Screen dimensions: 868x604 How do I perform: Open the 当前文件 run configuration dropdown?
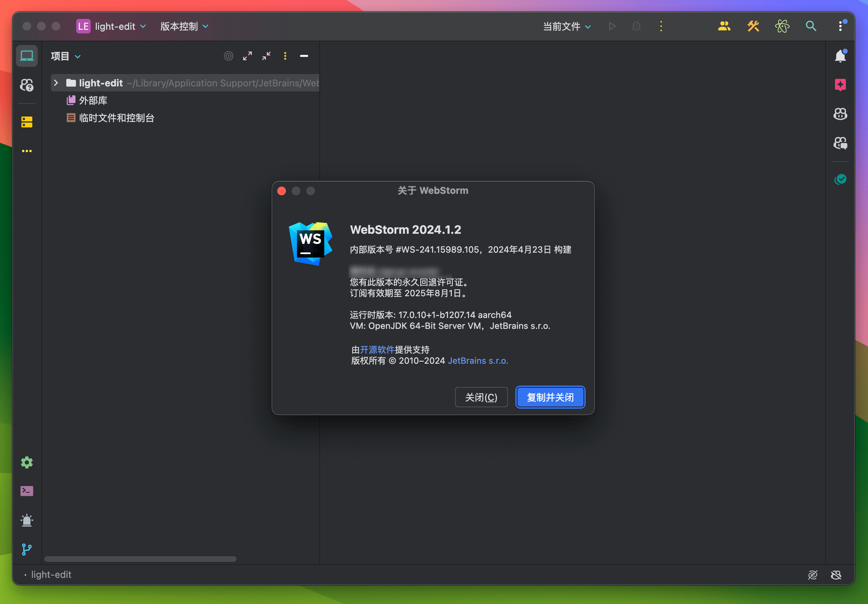click(x=566, y=26)
